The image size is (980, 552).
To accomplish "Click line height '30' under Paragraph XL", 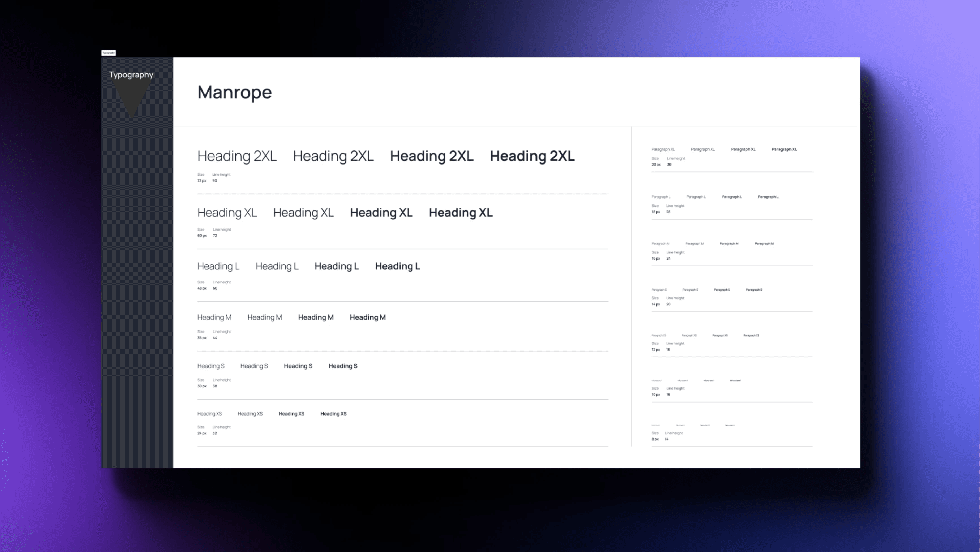I will (669, 165).
